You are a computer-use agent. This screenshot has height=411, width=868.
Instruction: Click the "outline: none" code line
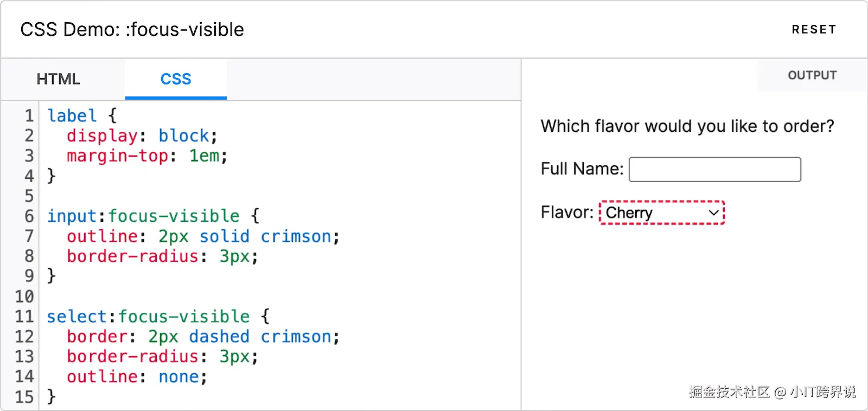pyautogui.click(x=137, y=377)
